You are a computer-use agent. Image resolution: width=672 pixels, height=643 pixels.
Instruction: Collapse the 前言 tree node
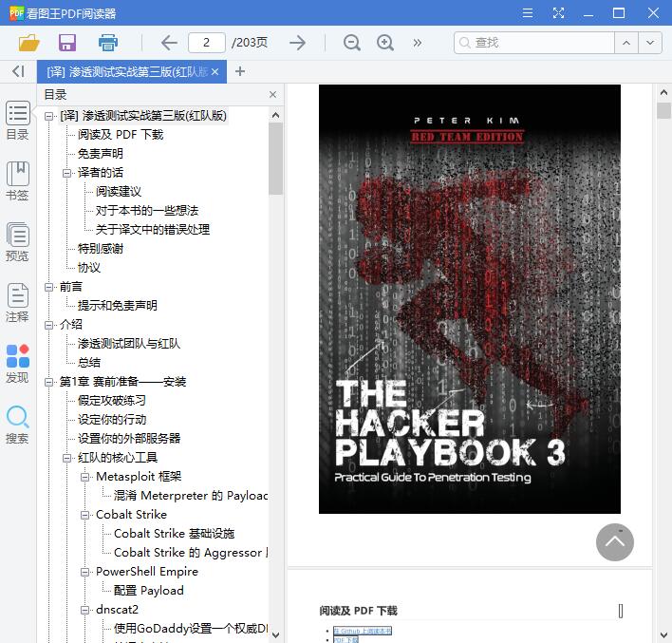(x=48, y=287)
